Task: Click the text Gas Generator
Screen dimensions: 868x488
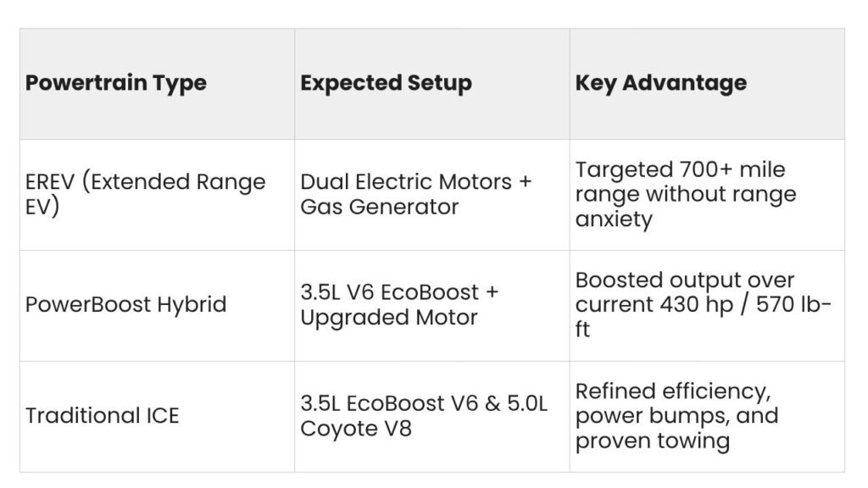Action: (380, 207)
